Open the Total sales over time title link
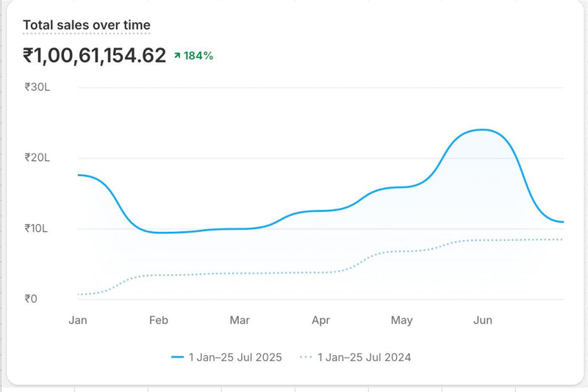588x392 pixels. pyautogui.click(x=86, y=26)
